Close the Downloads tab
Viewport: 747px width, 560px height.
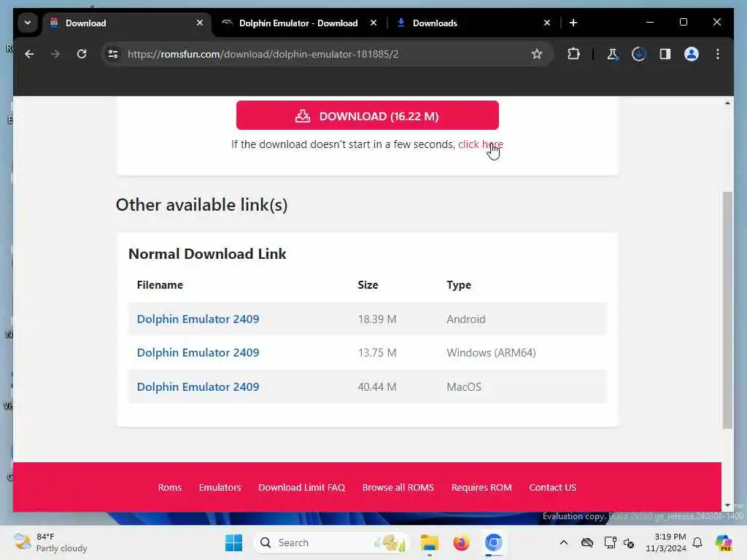(547, 23)
